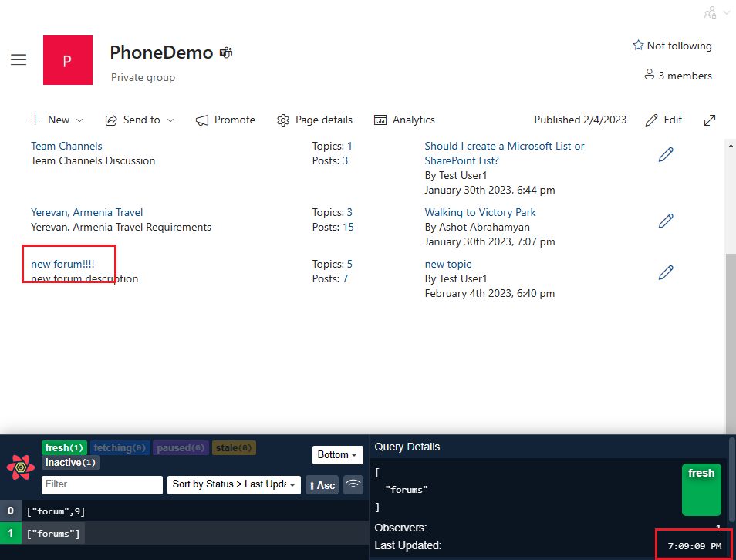Click the pencil icon for Yerevan, Armenia Travel
This screenshot has height=560, width=736.
pyautogui.click(x=666, y=221)
